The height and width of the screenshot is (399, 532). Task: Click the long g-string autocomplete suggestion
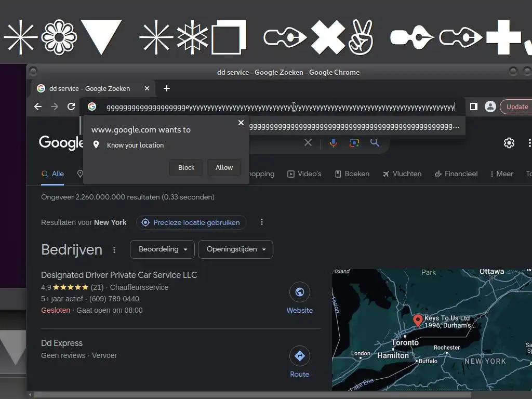coord(354,126)
